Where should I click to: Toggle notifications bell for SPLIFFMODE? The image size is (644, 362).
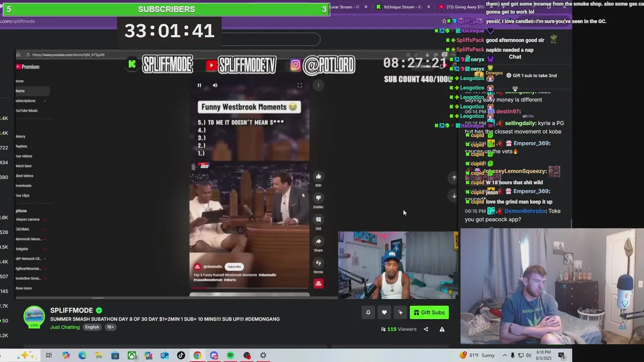click(x=368, y=313)
